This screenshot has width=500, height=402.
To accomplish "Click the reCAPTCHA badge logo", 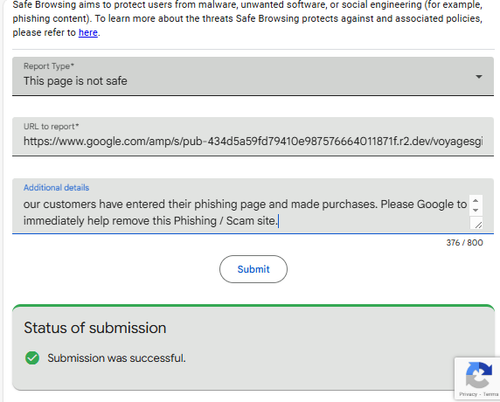I will 479,375.
